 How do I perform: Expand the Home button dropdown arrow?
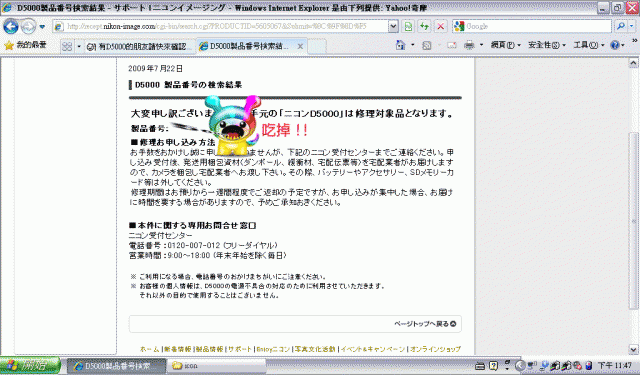pos(413,45)
